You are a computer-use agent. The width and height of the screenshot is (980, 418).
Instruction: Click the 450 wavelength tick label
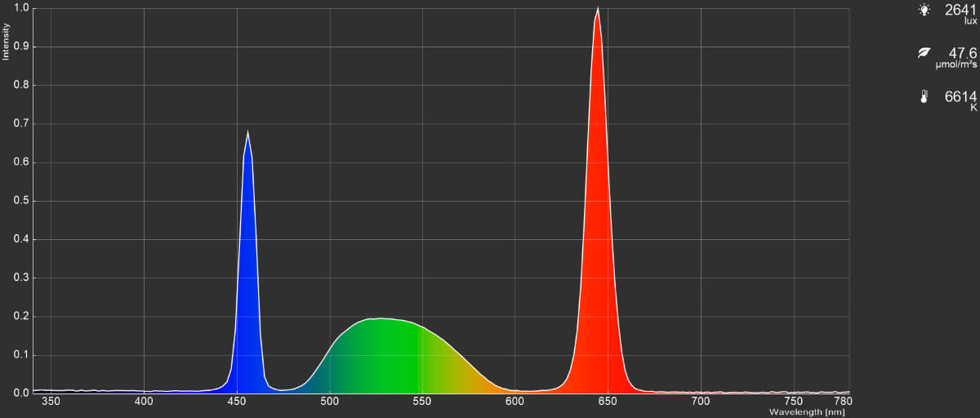(237, 402)
